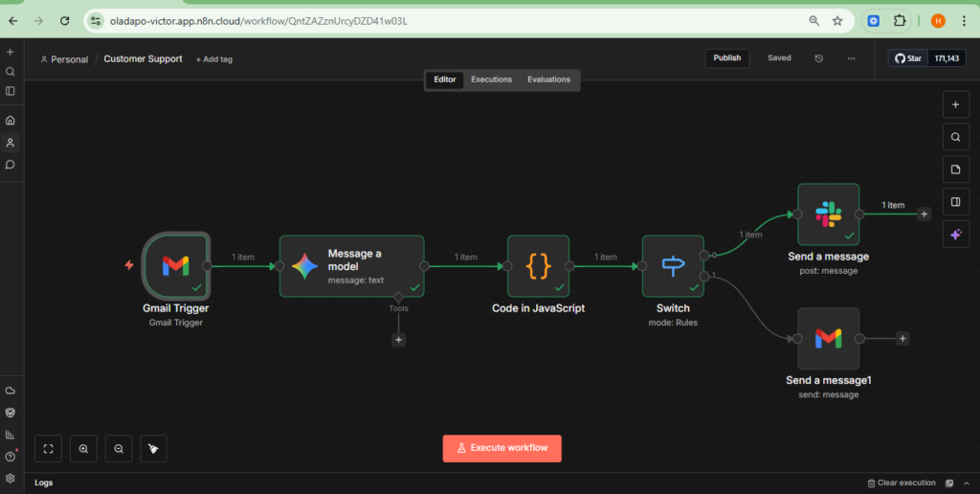Open the Help question mark icon

pyautogui.click(x=10, y=457)
